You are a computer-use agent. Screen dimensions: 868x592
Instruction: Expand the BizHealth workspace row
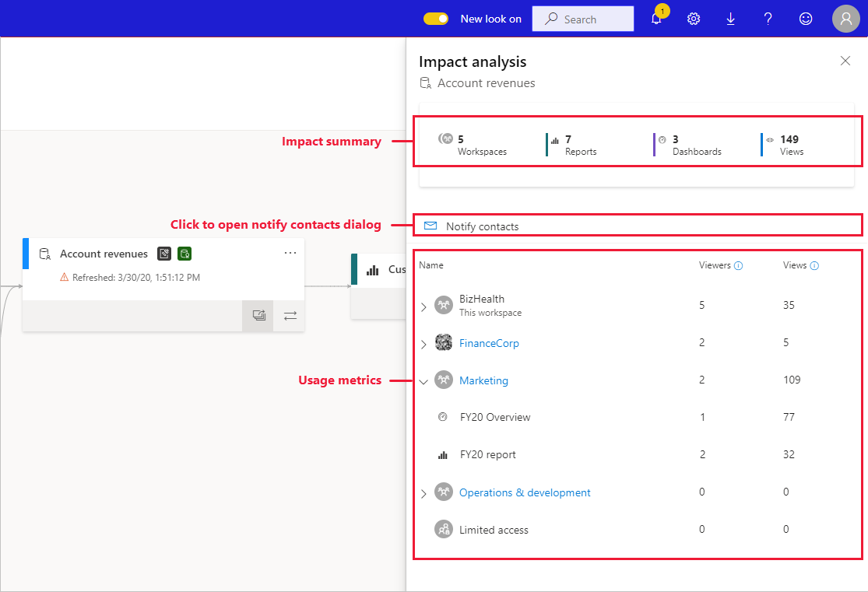[x=423, y=306]
